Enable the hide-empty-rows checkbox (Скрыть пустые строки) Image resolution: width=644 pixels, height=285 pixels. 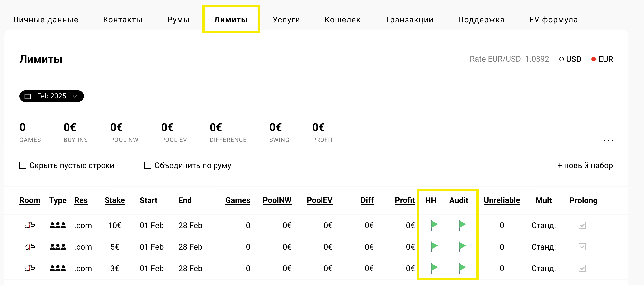point(23,165)
